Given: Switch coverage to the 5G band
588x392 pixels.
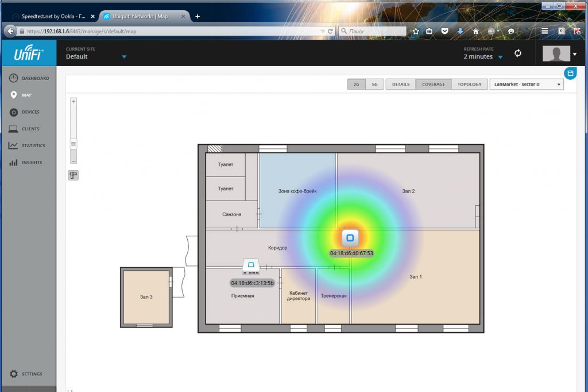Looking at the screenshot, I should click(x=374, y=84).
